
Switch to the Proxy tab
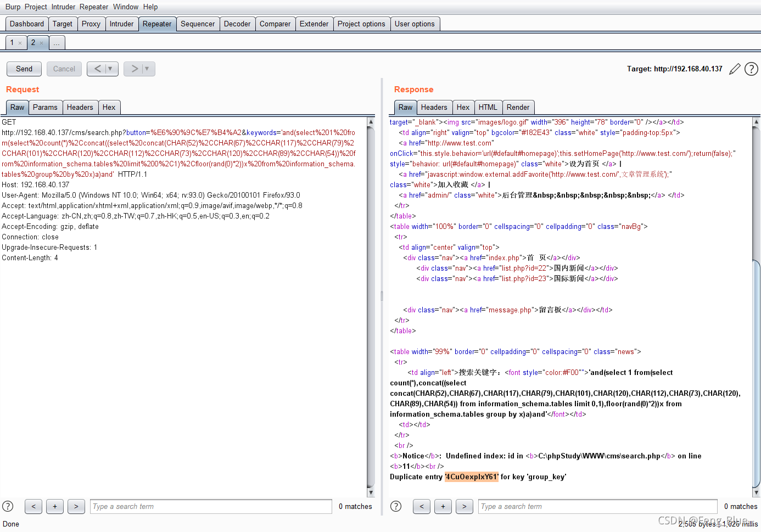91,24
